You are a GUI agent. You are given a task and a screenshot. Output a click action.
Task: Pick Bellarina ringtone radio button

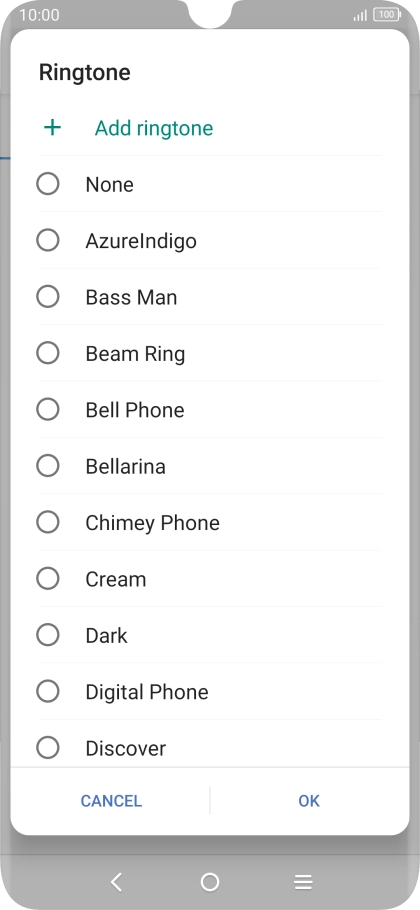[x=48, y=465]
